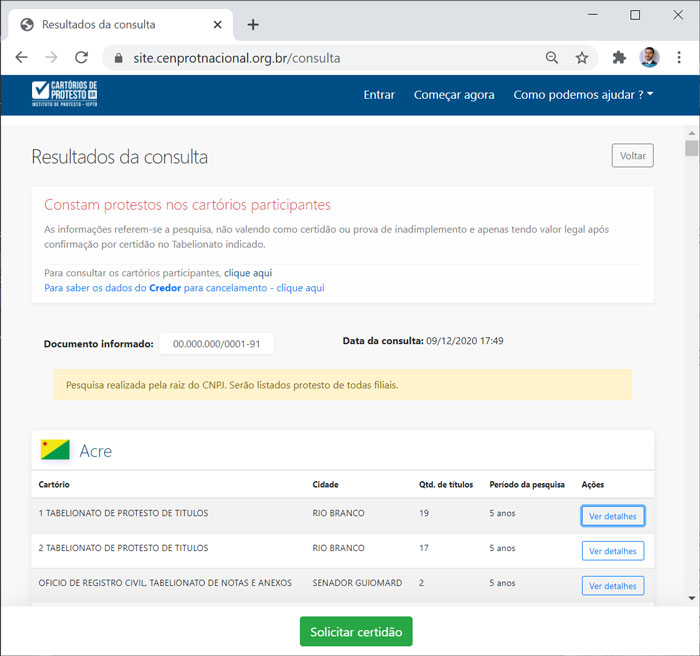
Task: Click the Cartórios de Protesto logo
Action: [x=64, y=95]
